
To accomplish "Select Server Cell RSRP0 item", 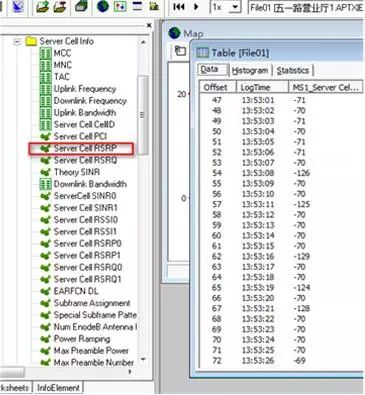I will 88,243.
